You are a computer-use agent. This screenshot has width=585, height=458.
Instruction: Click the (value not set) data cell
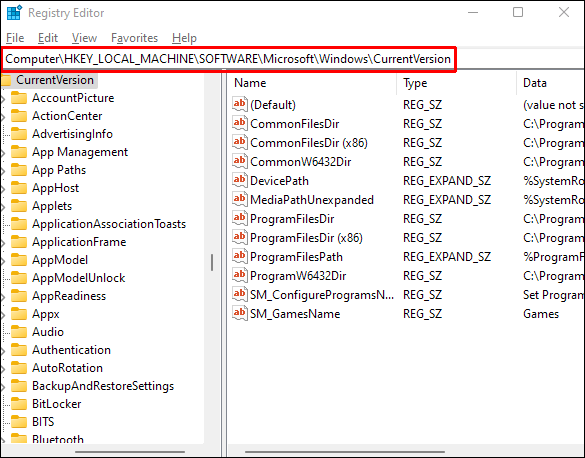point(554,105)
